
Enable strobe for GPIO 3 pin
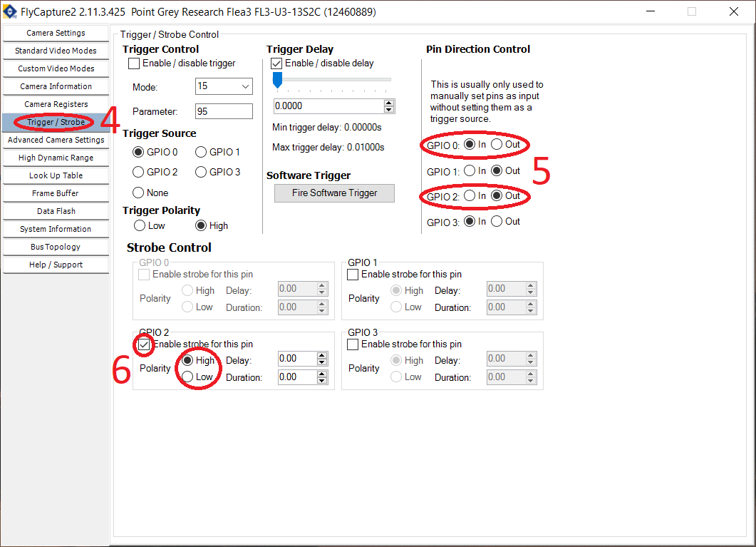(353, 344)
